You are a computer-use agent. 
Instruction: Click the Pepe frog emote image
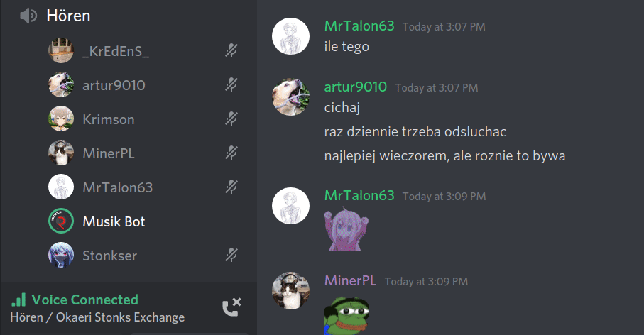(x=346, y=316)
